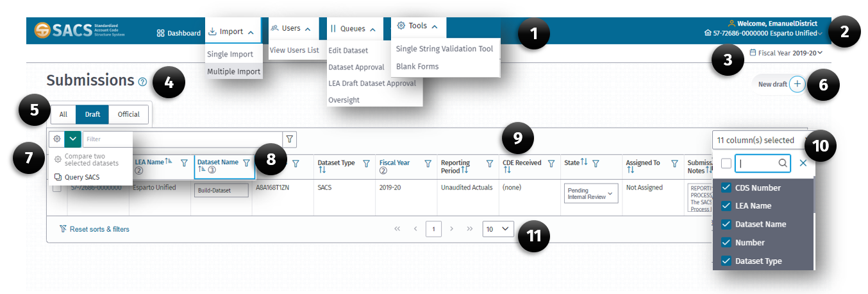The image size is (868, 294).
Task: Go to last page of results
Action: pyautogui.click(x=469, y=229)
